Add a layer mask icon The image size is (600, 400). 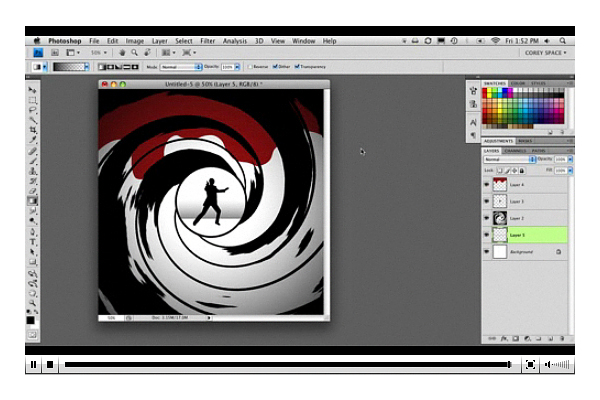point(515,338)
